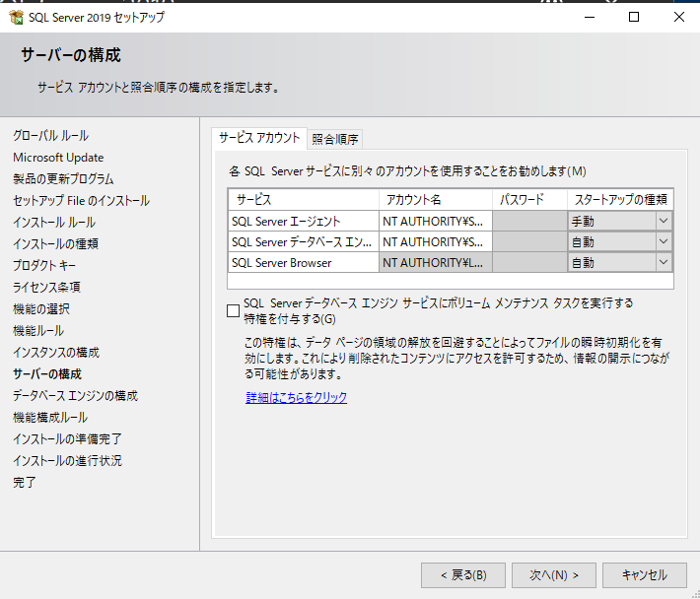The width and height of the screenshot is (700, 599).
Task: Click セットアップ File のインストール step
Action: point(81,201)
